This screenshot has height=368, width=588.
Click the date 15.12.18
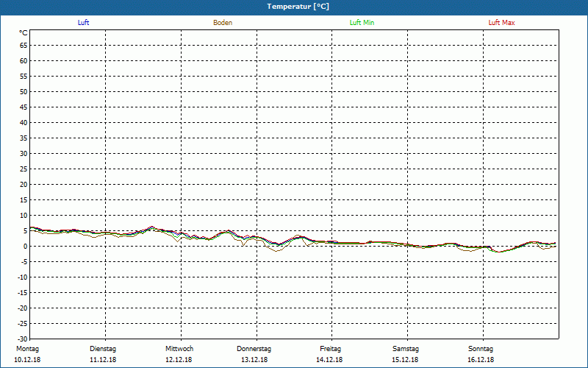(405, 360)
